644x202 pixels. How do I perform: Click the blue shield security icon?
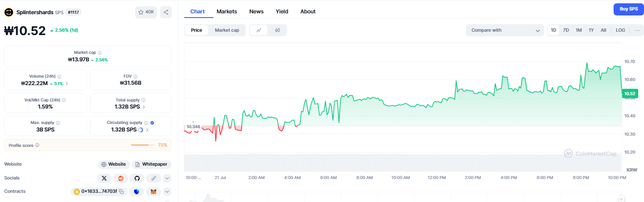tap(137, 192)
